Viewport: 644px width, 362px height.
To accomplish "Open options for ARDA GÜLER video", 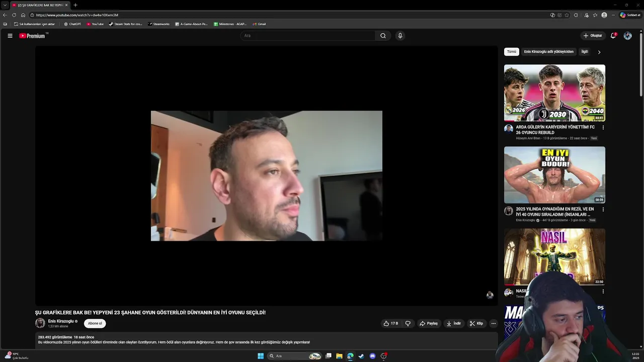I will (603, 128).
